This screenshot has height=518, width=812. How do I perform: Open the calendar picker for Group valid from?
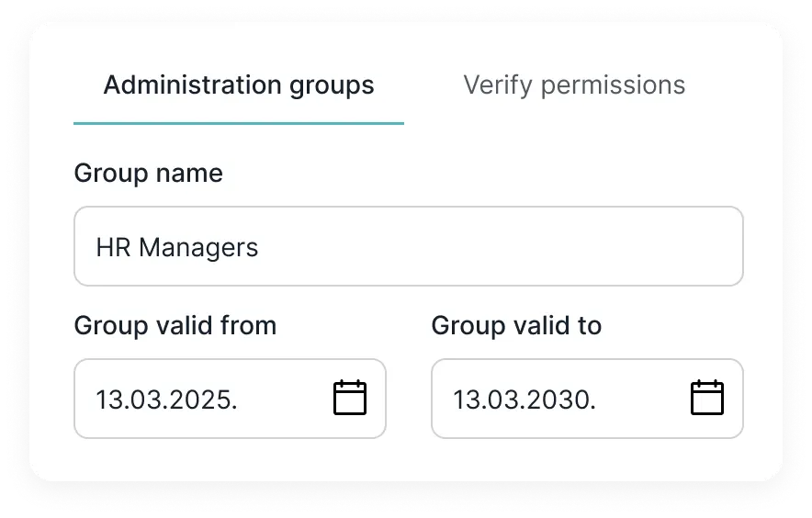(350, 398)
